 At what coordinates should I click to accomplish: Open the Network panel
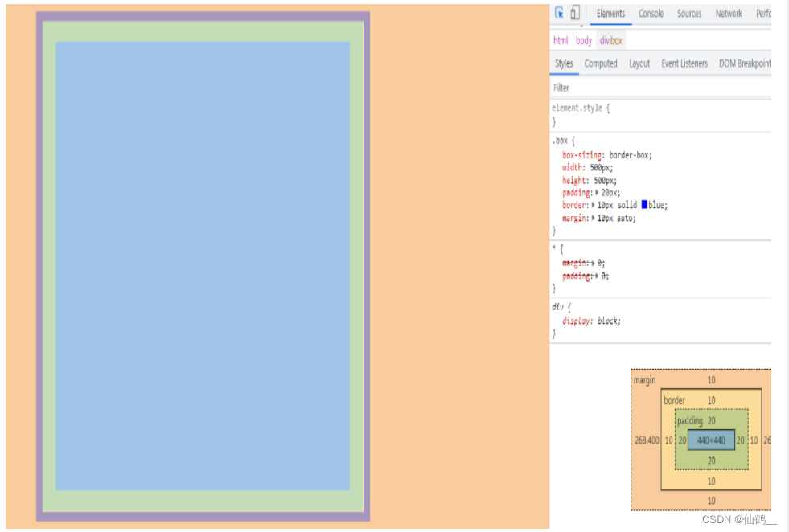(x=729, y=13)
